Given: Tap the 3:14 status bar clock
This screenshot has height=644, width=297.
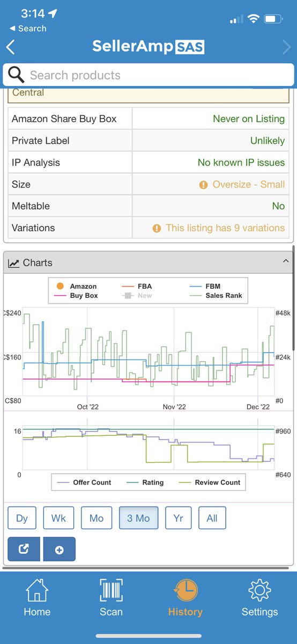Looking at the screenshot, I should click(32, 13).
